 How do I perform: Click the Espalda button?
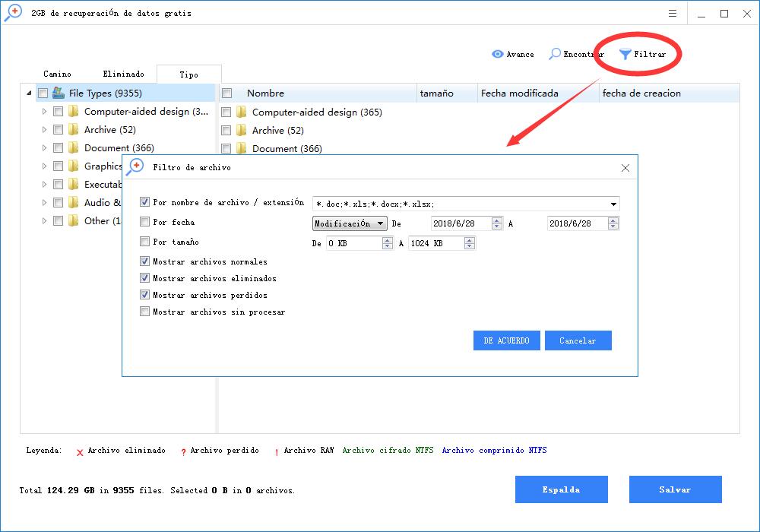(x=562, y=489)
